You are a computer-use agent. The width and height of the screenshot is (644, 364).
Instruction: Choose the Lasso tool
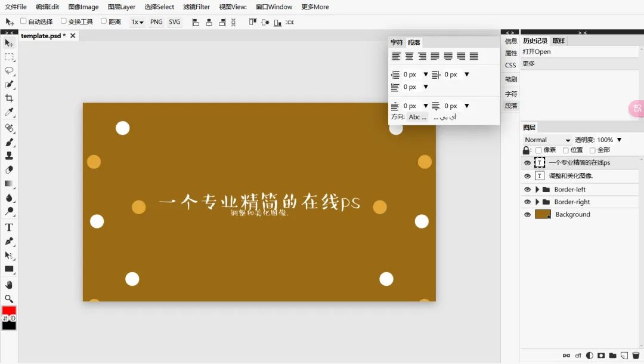9,71
